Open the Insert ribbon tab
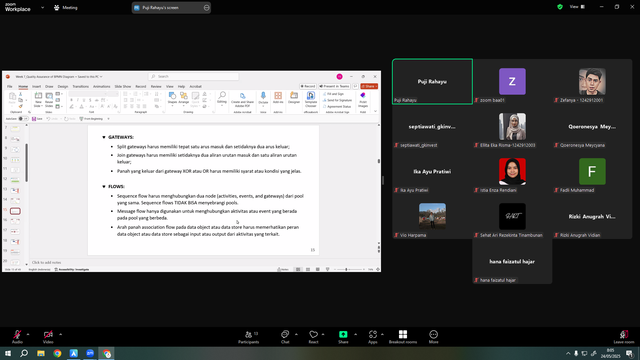Image resolution: width=640 pixels, height=360 pixels. tap(36, 87)
